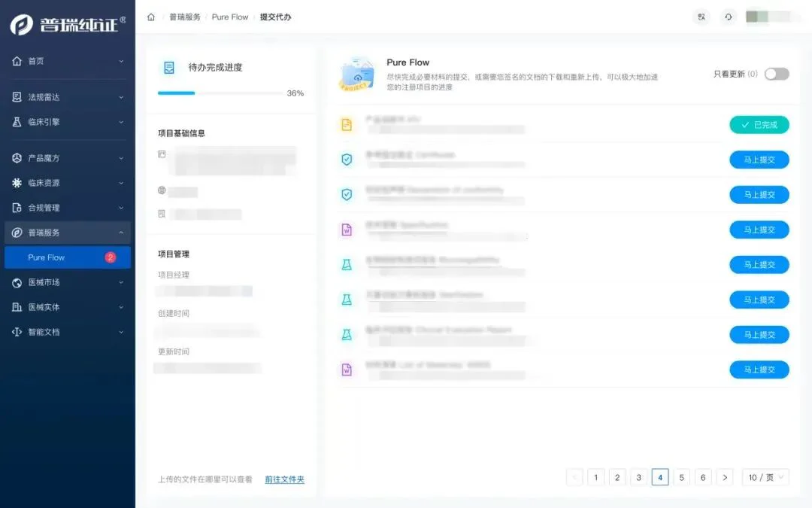Click the flask icon of Sterilization row
This screenshot has height=508, width=812.
(x=347, y=300)
